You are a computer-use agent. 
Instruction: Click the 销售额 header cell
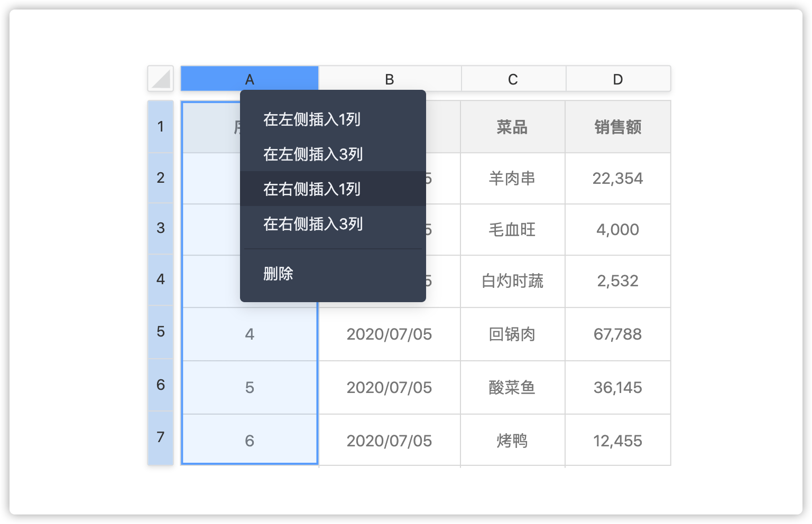(617, 127)
